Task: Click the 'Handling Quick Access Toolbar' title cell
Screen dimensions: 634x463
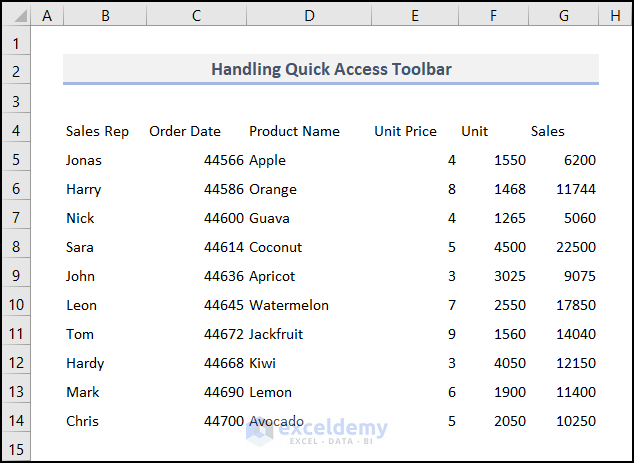Action: click(x=331, y=69)
